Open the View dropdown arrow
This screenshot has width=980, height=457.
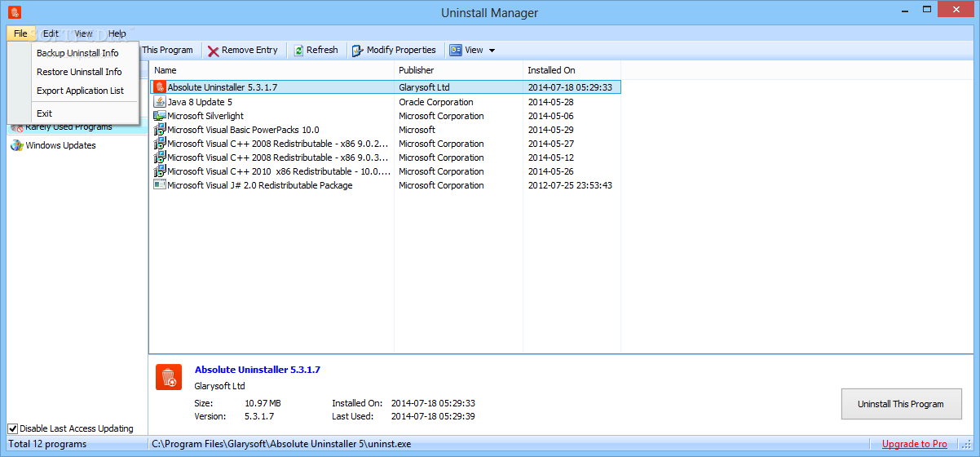click(x=492, y=51)
